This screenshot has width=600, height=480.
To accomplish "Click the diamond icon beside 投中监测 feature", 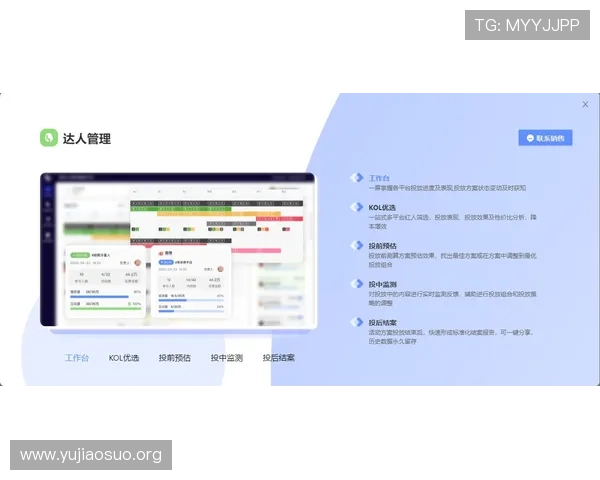I will click(357, 284).
